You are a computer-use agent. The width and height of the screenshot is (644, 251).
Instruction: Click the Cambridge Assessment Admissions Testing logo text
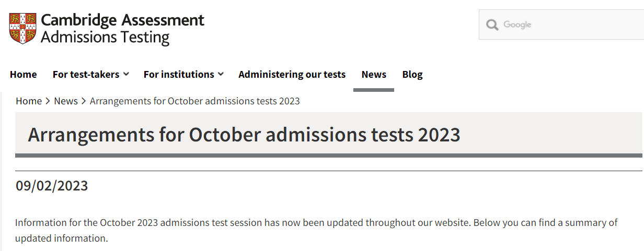122,29
